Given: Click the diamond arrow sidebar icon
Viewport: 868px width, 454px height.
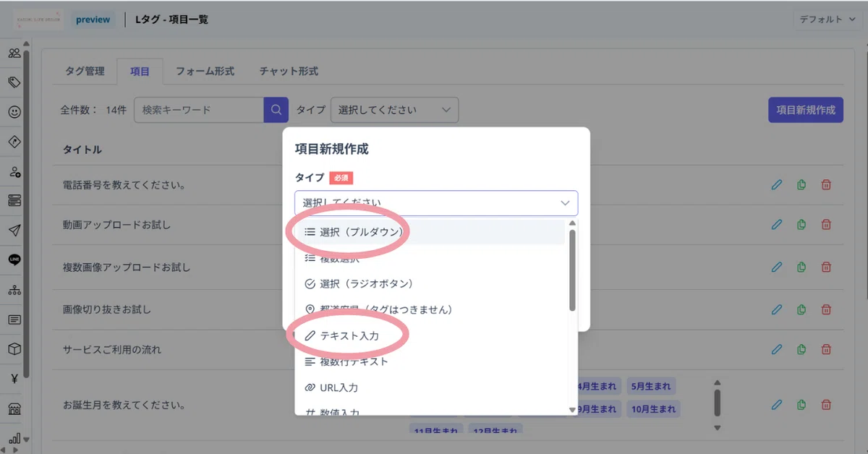Looking at the screenshot, I should coord(14,142).
